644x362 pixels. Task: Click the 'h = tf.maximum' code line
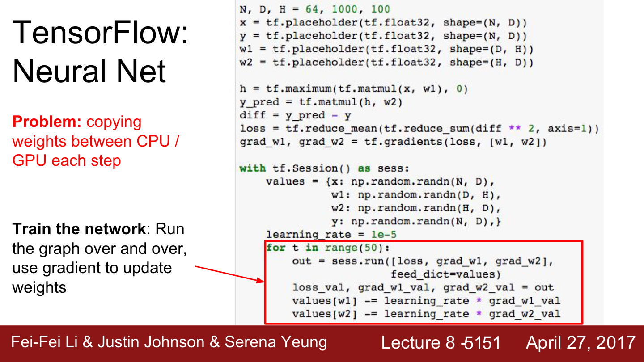coord(354,89)
